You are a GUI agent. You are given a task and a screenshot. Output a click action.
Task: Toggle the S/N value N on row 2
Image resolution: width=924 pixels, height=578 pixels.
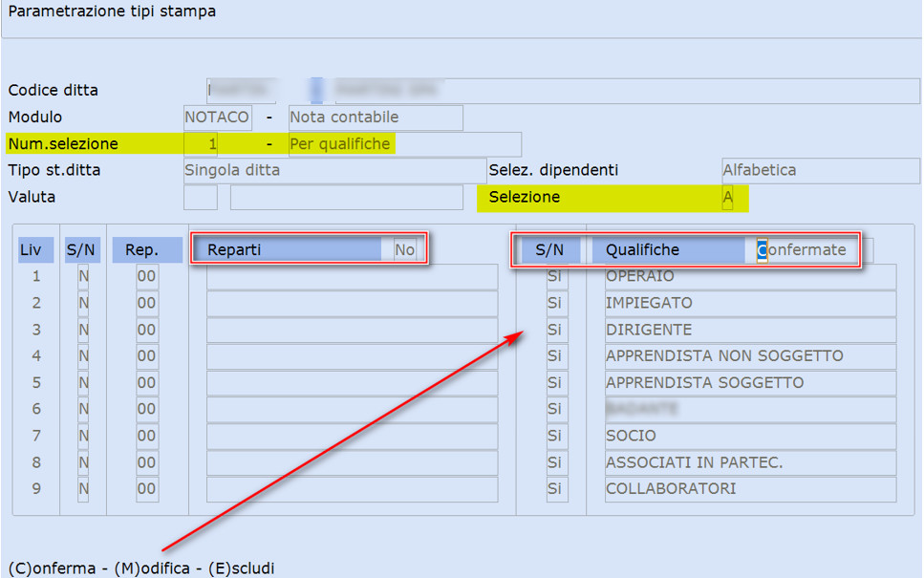pyautogui.click(x=83, y=303)
